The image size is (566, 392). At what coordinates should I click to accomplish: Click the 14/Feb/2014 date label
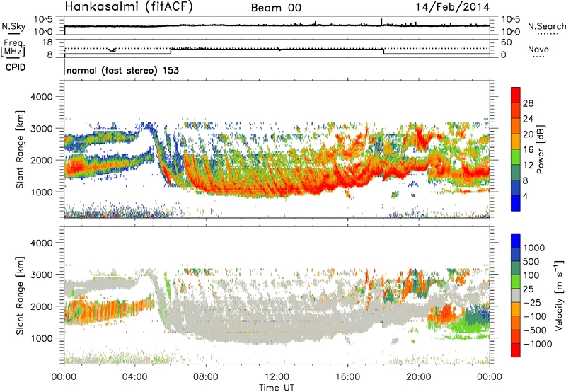pos(453,7)
